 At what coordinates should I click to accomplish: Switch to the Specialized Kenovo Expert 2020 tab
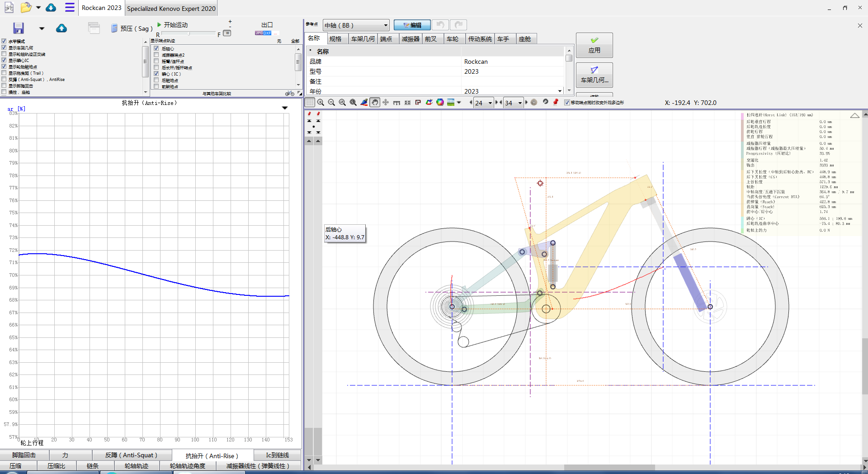[x=171, y=8]
